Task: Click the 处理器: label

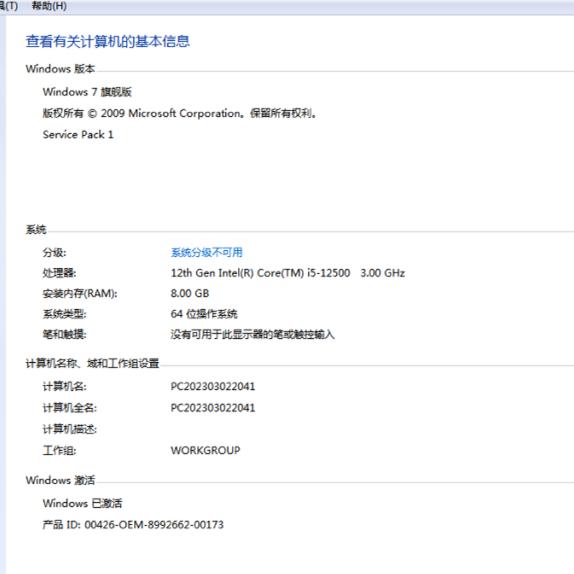Action: (x=59, y=273)
